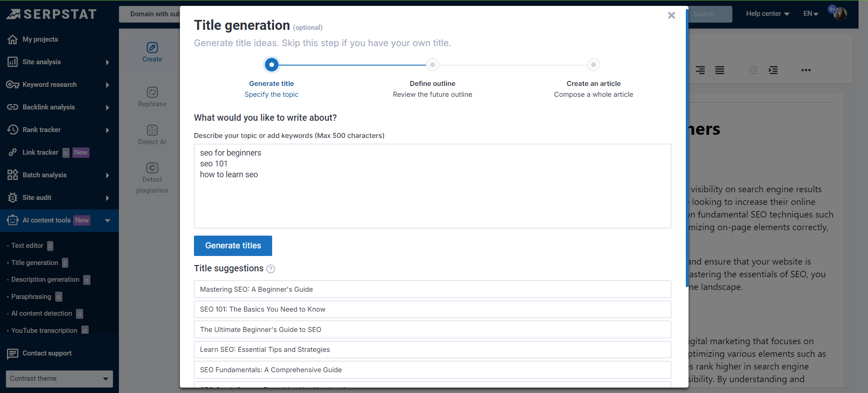The image size is (868, 393).
Task: Click the Backlink analysis chain icon
Action: point(13,107)
